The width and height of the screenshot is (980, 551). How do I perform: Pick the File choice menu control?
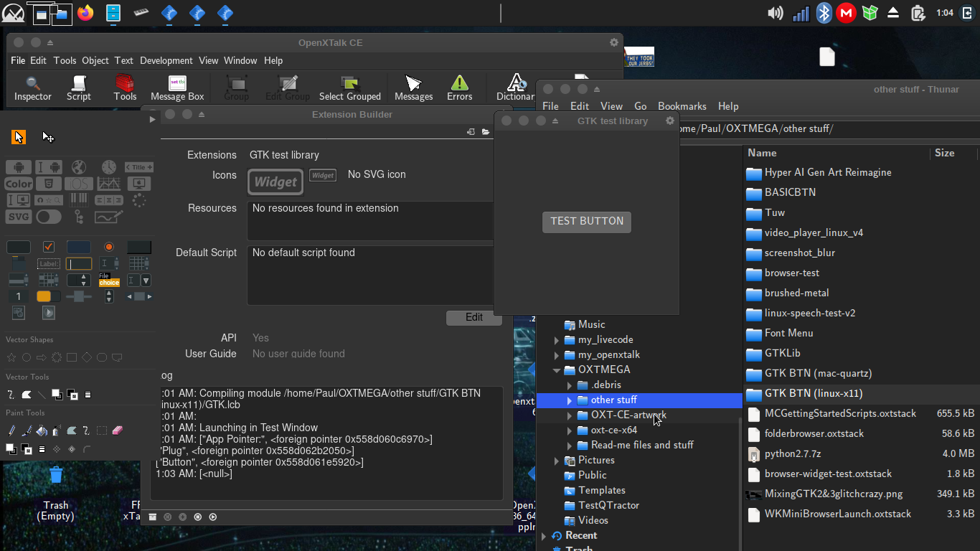109,280
